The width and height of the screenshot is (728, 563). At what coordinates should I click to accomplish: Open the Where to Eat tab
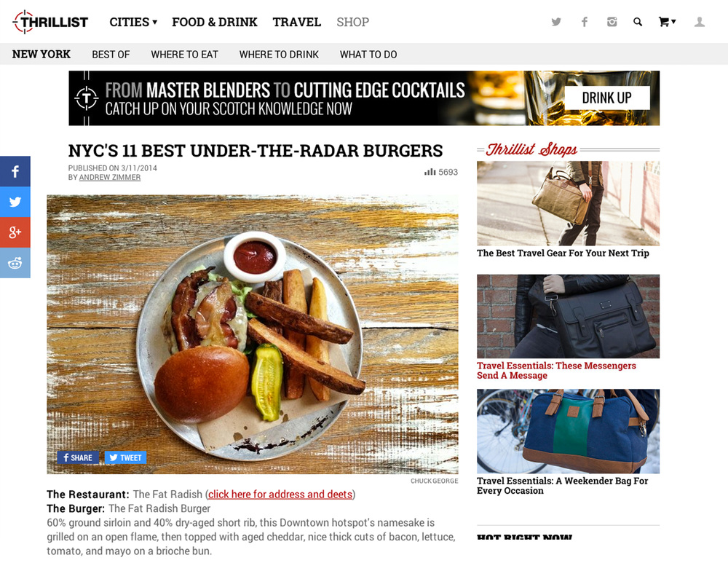click(x=184, y=55)
